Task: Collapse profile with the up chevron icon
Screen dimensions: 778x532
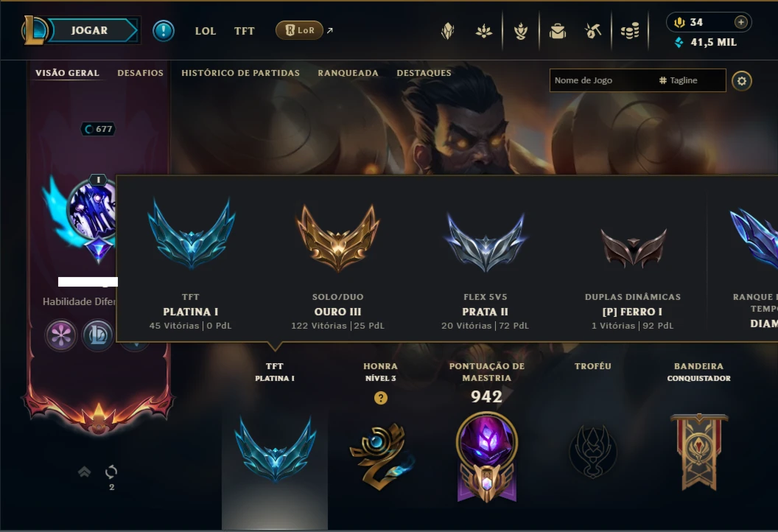Action: pos(84,472)
